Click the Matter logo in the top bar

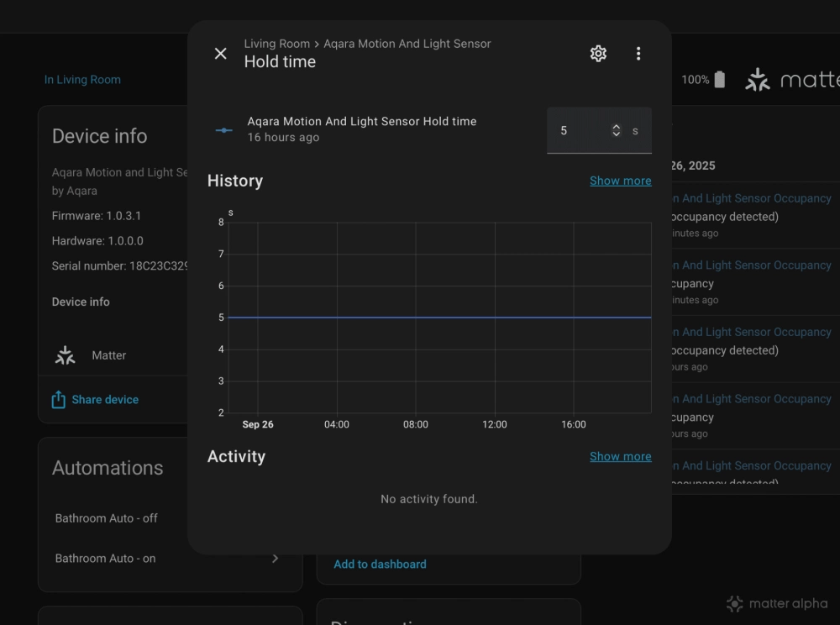coord(757,79)
